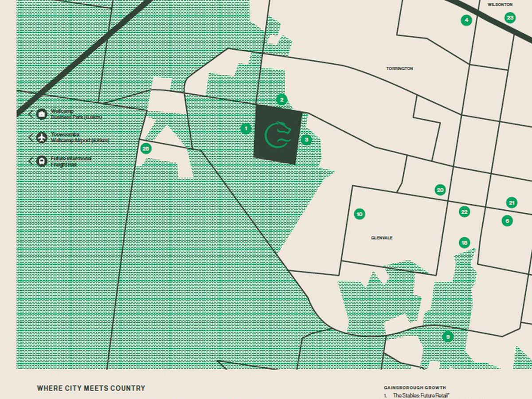Click the "Where City Meets Country" heading
Image resolution: width=532 pixels, height=399 pixels.
point(91,388)
